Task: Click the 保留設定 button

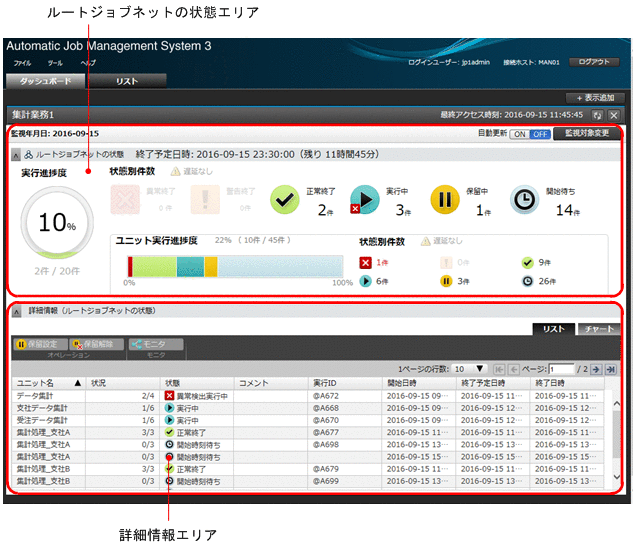Action: pos(40,344)
